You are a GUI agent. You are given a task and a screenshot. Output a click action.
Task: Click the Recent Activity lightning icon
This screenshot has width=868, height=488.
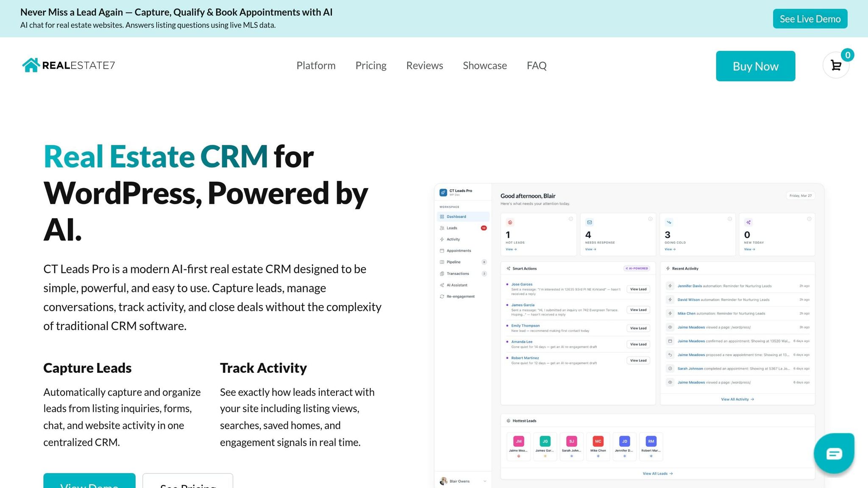point(668,269)
